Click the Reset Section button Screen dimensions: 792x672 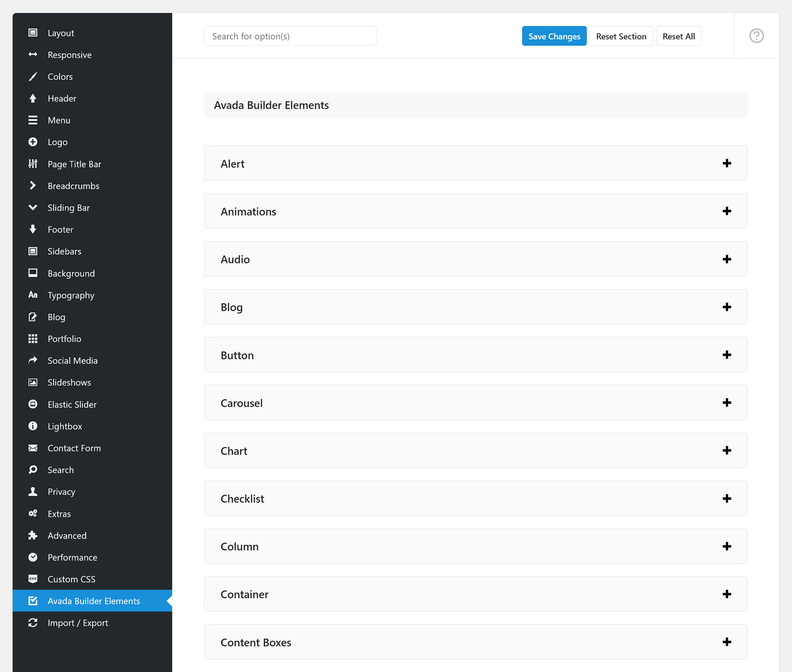(621, 36)
